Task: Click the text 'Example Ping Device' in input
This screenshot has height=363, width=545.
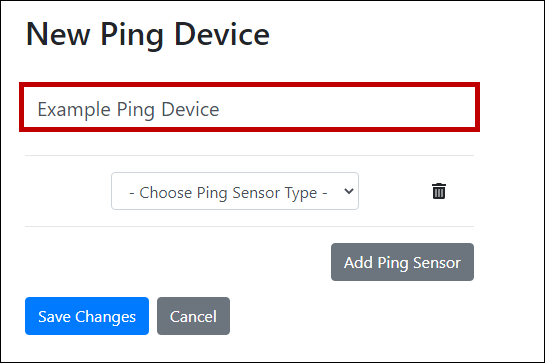Action: (x=128, y=110)
